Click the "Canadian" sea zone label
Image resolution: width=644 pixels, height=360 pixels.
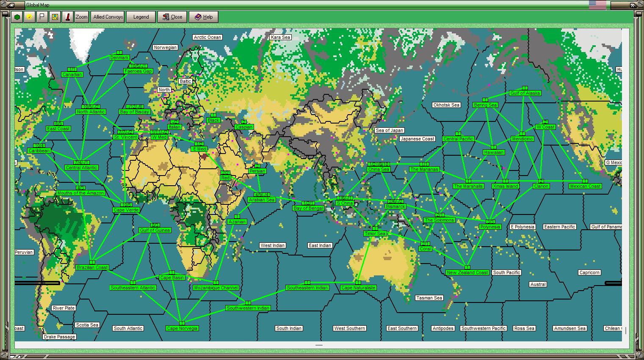pos(72,74)
